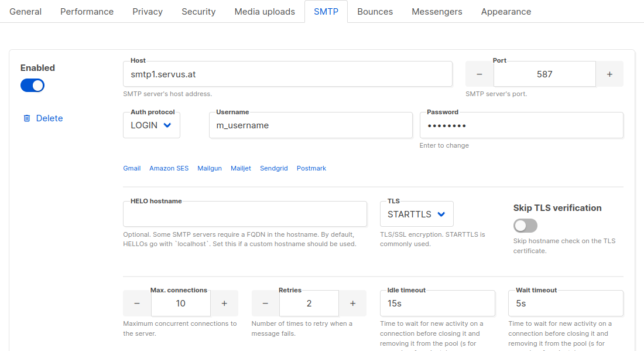Open the TLS STARTTLS dropdown

pos(416,214)
